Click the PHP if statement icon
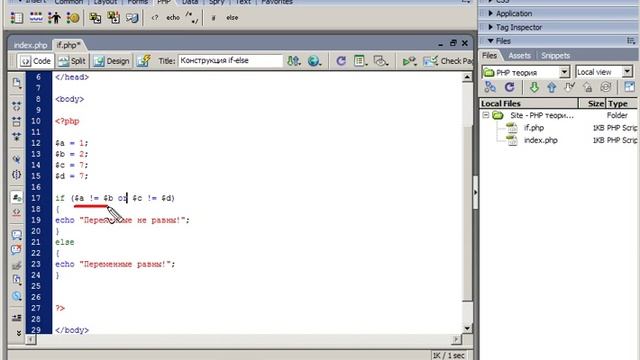 [213, 18]
